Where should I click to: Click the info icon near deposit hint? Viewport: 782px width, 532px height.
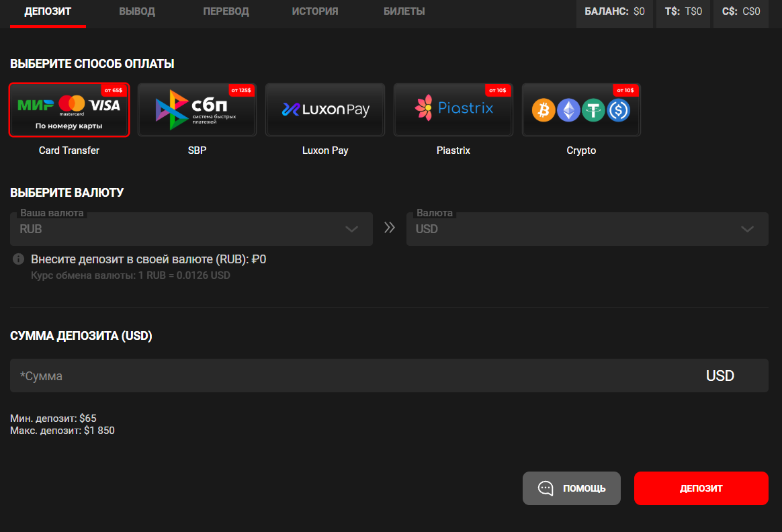point(18,259)
